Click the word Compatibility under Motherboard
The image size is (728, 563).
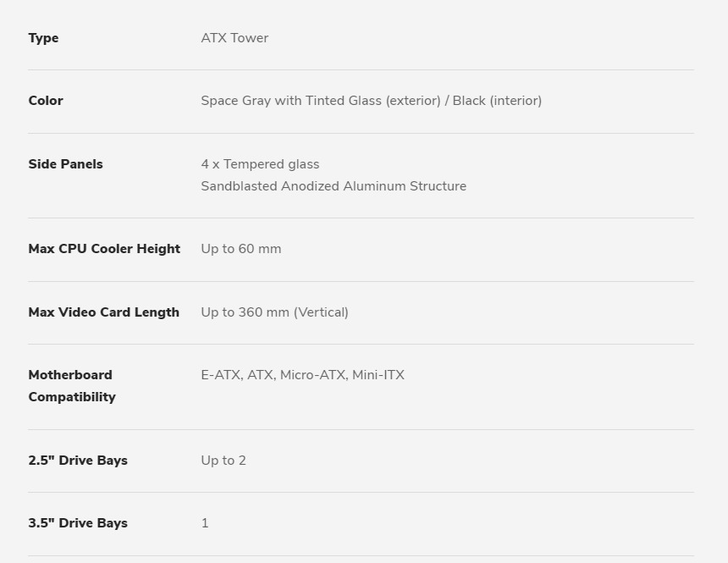(x=72, y=397)
